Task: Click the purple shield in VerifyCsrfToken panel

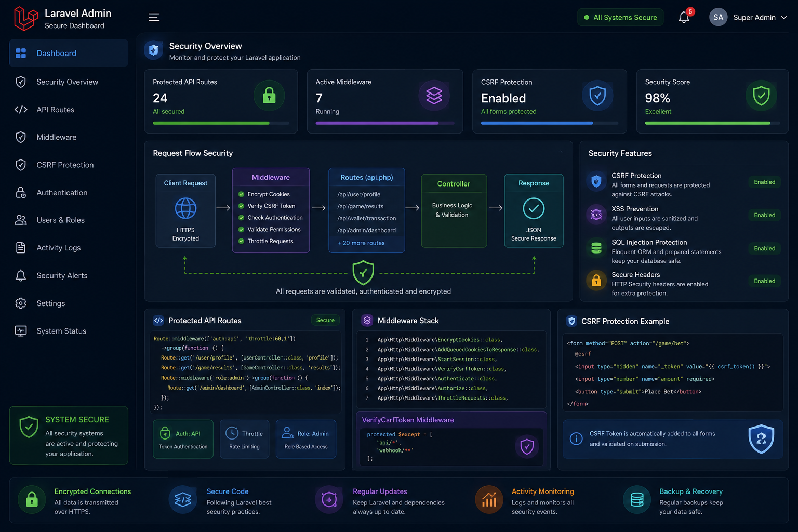Action: [x=527, y=446]
